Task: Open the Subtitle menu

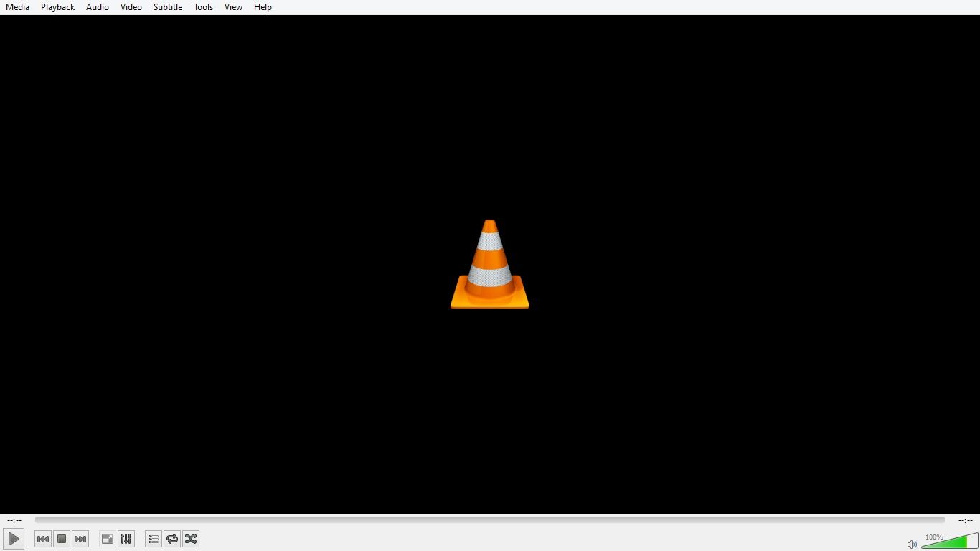Action: coord(167,6)
